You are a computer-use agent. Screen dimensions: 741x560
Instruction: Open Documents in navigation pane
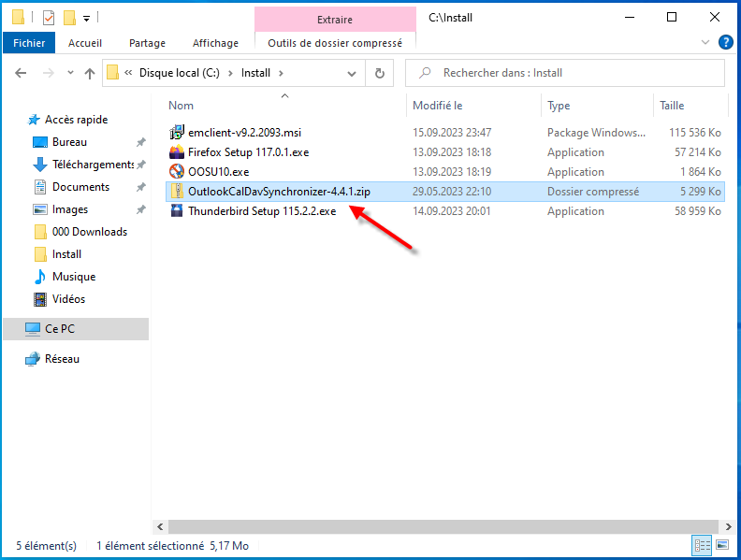(80, 187)
